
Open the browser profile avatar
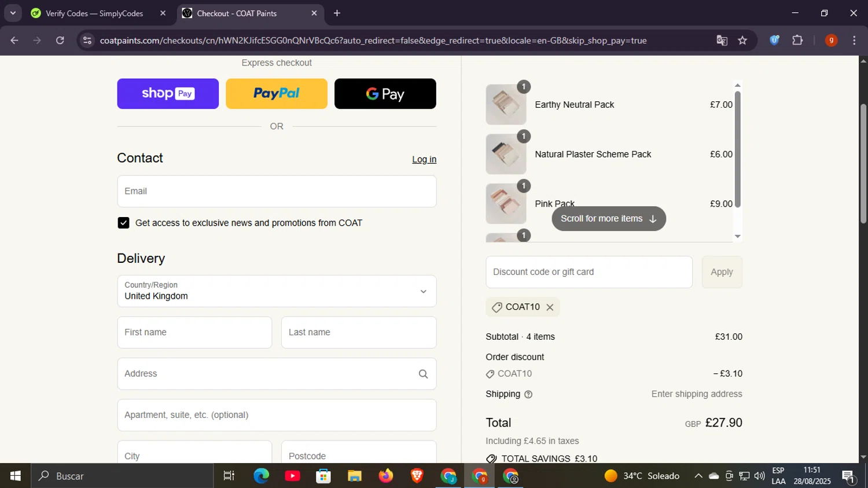(831, 41)
